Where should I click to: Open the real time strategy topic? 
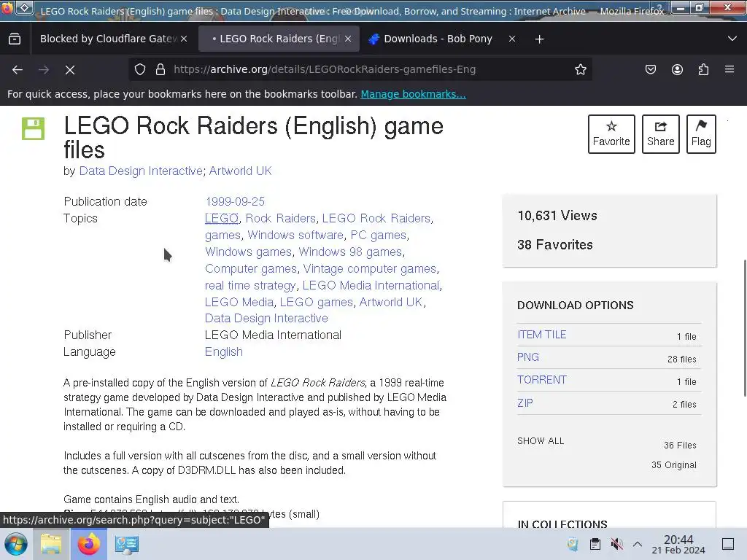(250, 285)
